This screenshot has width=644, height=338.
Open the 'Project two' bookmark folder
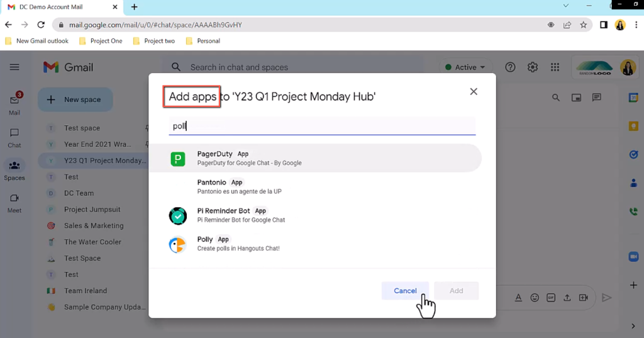pyautogui.click(x=154, y=41)
